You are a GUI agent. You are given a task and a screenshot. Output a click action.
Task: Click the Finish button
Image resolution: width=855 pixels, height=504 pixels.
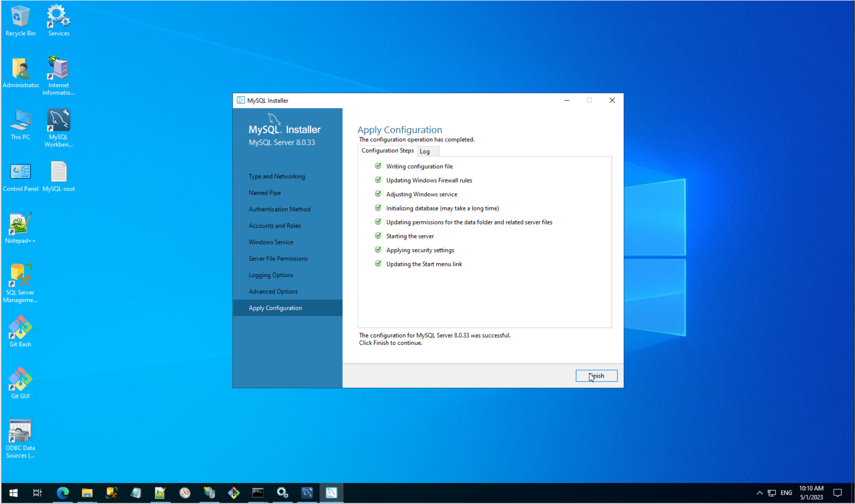tap(596, 376)
